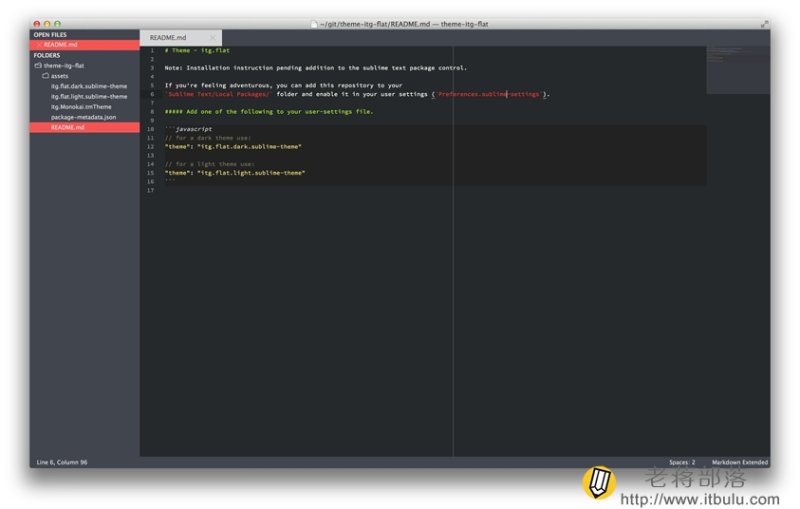Viewport: 800px width, 509px height.
Task: Click the FOLDERS sidebar heading
Action: pos(47,55)
